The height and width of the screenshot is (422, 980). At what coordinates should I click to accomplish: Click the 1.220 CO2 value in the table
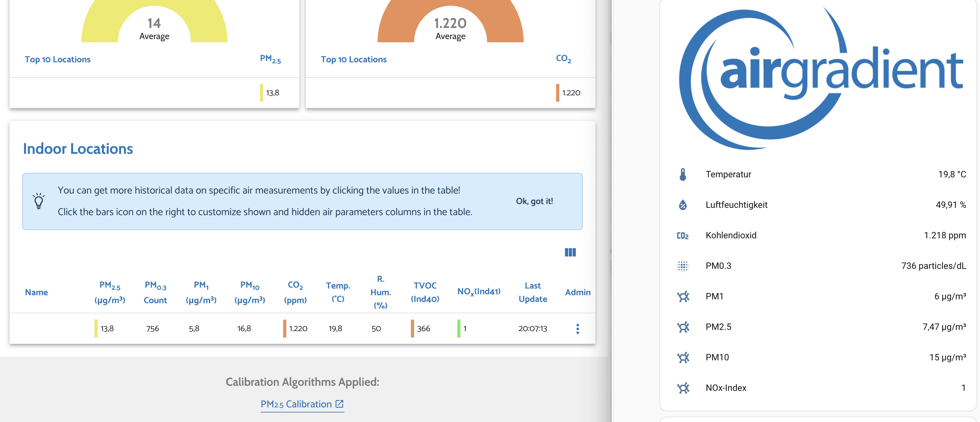298,328
